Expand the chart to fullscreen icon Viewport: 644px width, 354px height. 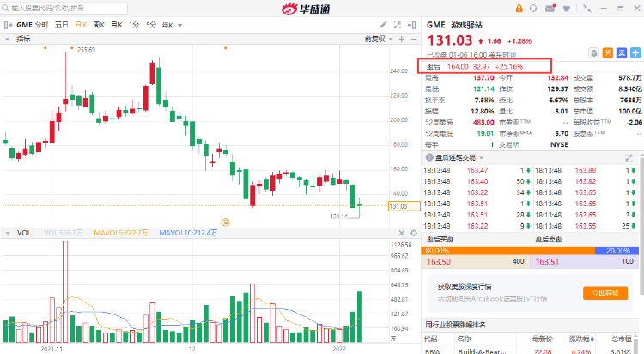pos(398,25)
